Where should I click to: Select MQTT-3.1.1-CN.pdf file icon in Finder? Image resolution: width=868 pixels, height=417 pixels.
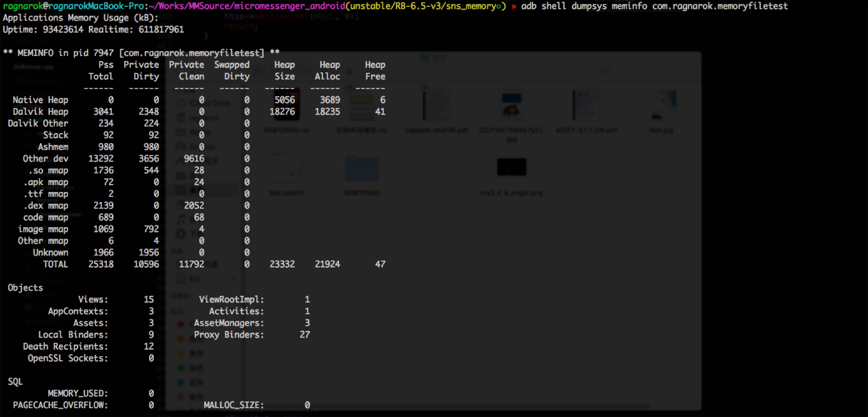click(586, 106)
